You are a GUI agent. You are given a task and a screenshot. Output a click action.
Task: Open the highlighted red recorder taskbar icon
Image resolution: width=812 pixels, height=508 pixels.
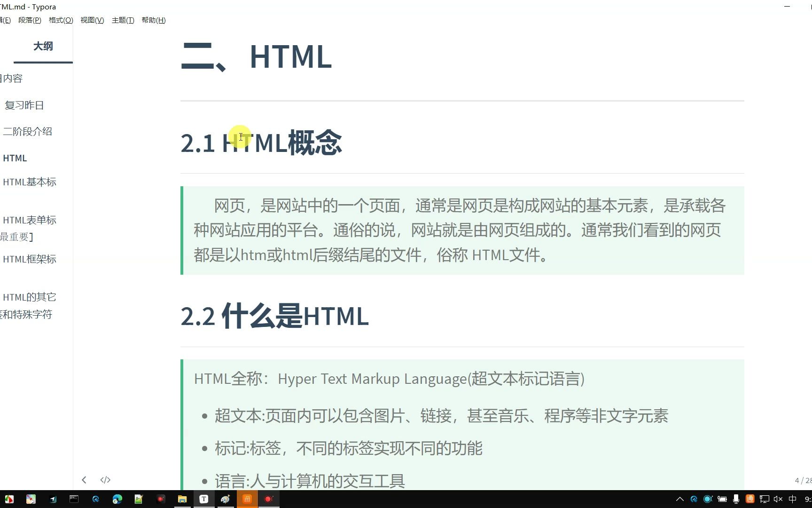[x=269, y=499]
